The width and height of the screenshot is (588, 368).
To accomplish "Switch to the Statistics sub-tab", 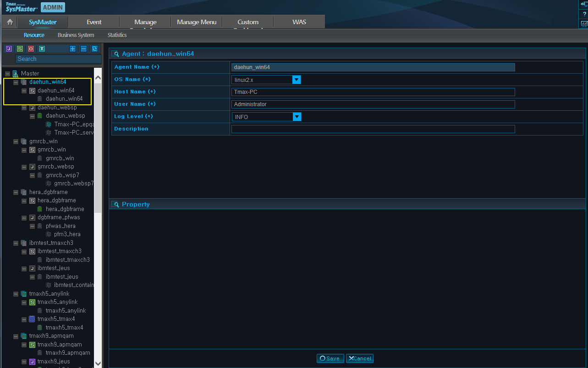I will 117,35.
